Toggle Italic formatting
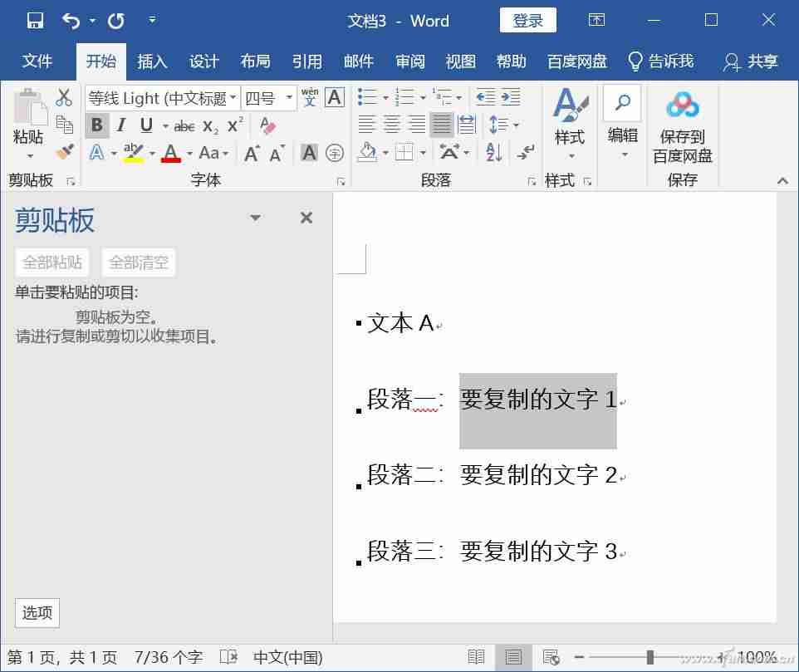Screen dimensions: 799x672 (121, 125)
